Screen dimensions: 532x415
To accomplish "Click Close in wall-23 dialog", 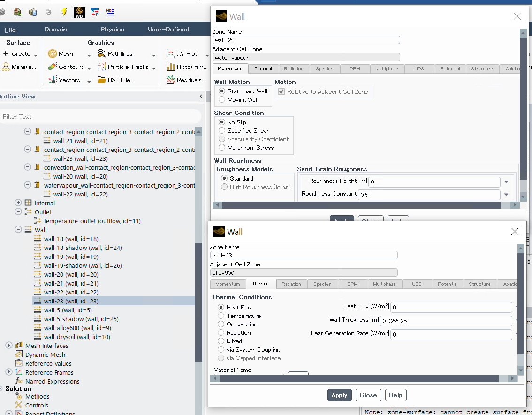I will [x=368, y=395].
